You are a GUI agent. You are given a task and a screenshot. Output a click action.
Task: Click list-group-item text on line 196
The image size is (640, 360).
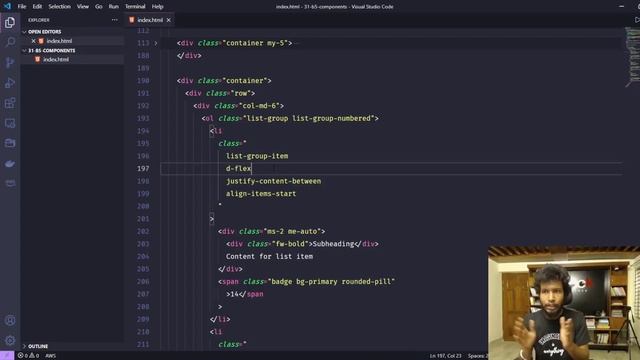(257, 156)
